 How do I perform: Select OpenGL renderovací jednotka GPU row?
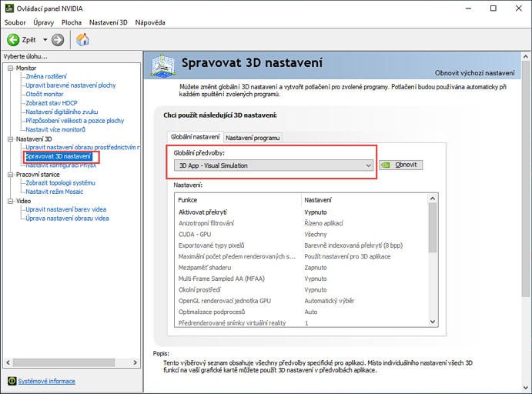coord(301,301)
